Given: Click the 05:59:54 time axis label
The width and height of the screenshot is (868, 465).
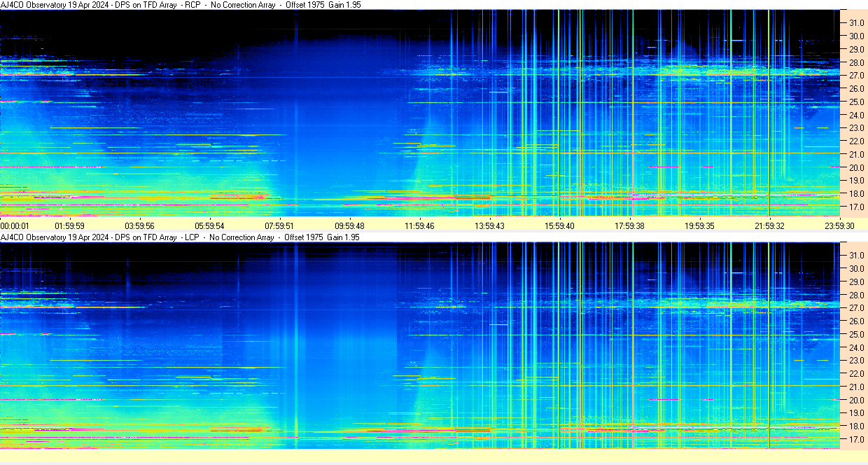Looking at the screenshot, I should coord(209,225).
